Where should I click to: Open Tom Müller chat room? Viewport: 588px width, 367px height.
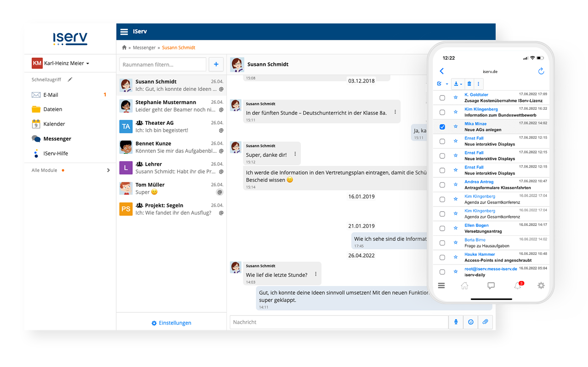(x=171, y=188)
